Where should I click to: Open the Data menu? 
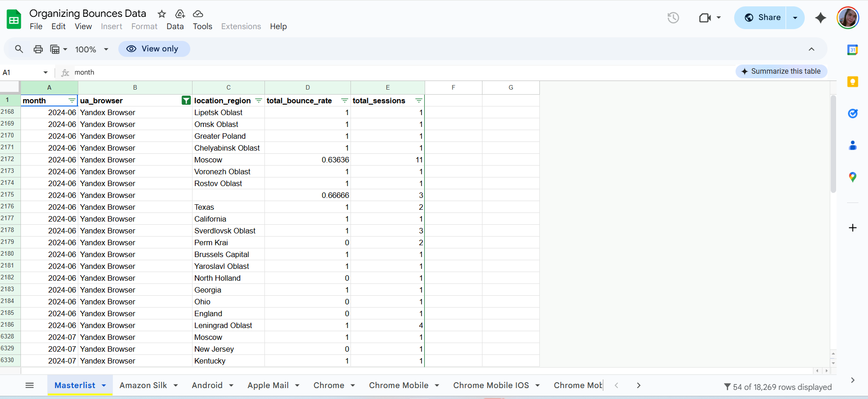coord(175,26)
